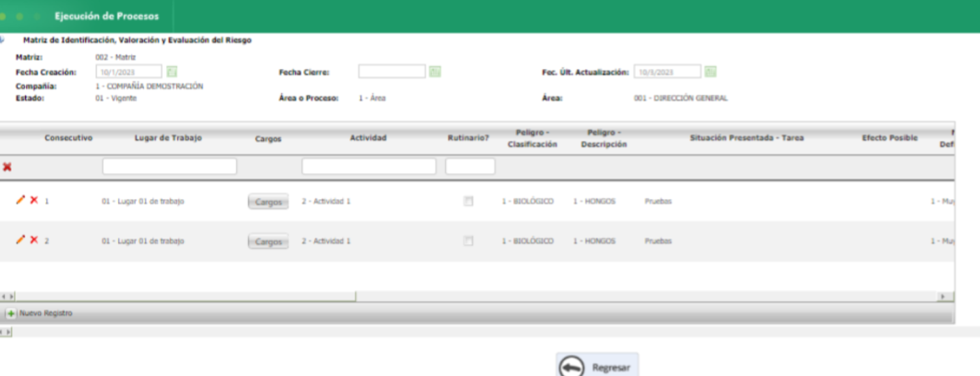Toggle Rutinario checkbox in row 2

468,241
